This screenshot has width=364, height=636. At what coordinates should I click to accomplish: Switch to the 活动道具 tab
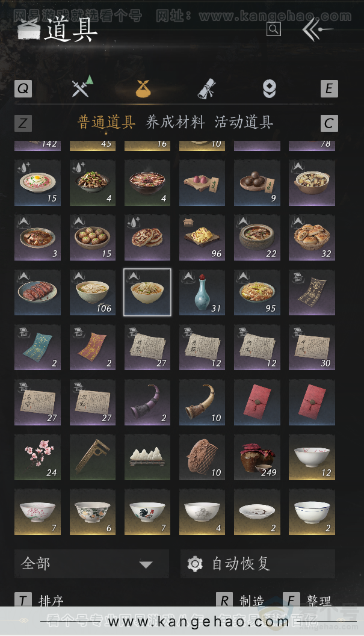coord(244,122)
